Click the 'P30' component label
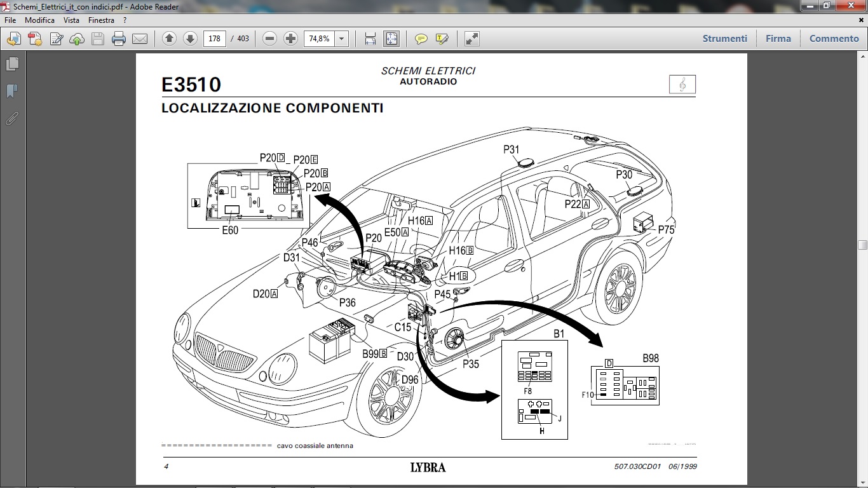868x488 pixels. (624, 175)
